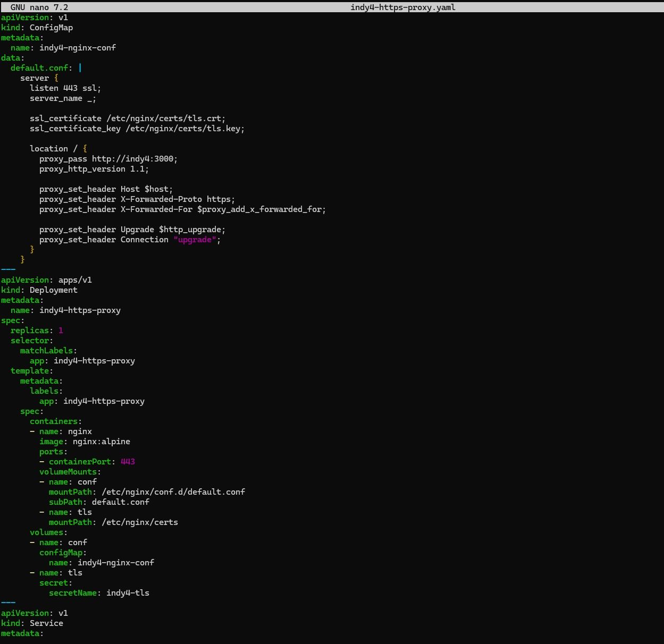The height and width of the screenshot is (644, 664).
Task: Click the '- name: nginx' line
Action: pyautogui.click(x=61, y=431)
